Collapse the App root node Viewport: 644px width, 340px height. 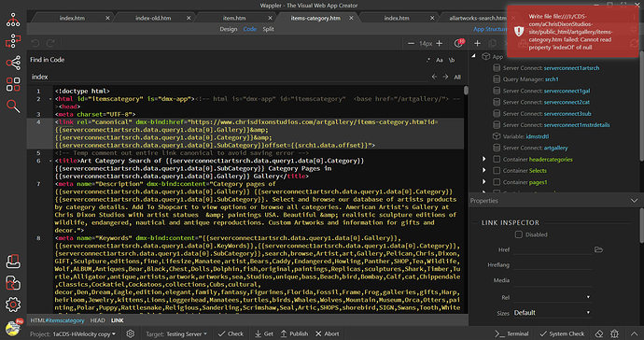click(473, 55)
